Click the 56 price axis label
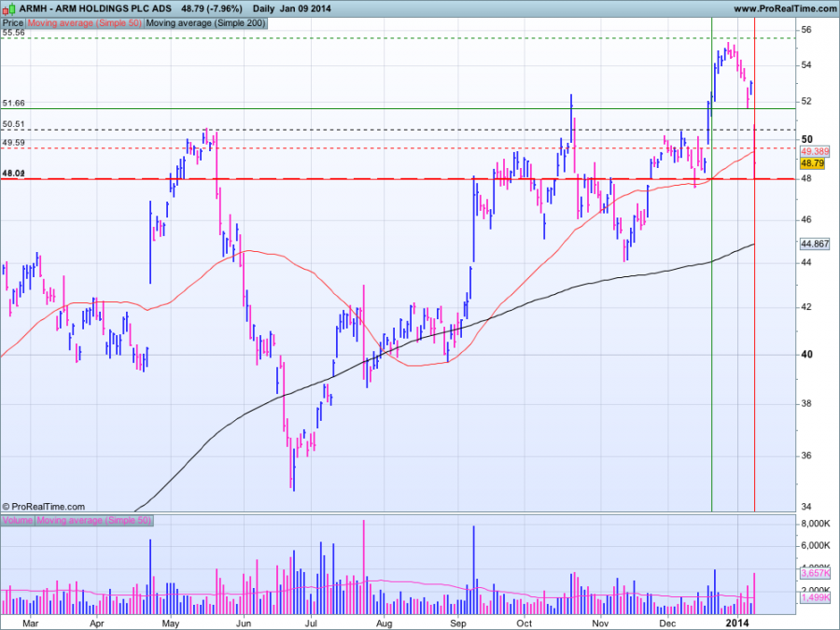The image size is (840, 630). [806, 30]
